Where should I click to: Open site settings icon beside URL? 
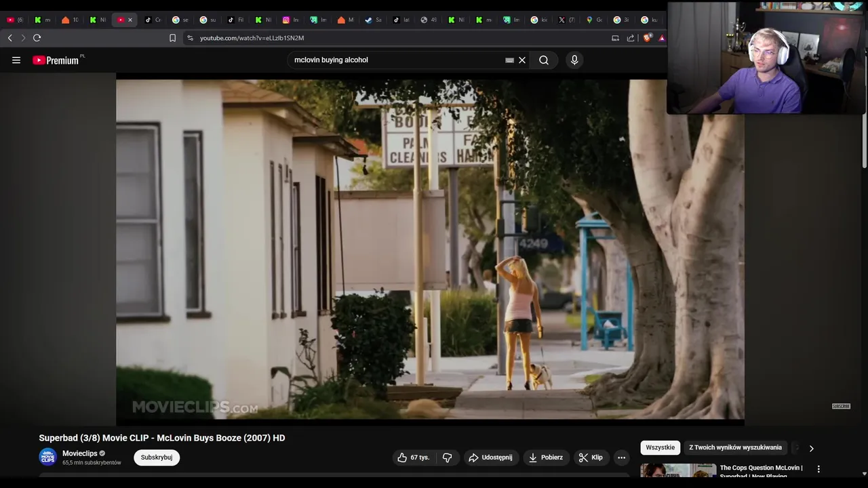click(191, 38)
